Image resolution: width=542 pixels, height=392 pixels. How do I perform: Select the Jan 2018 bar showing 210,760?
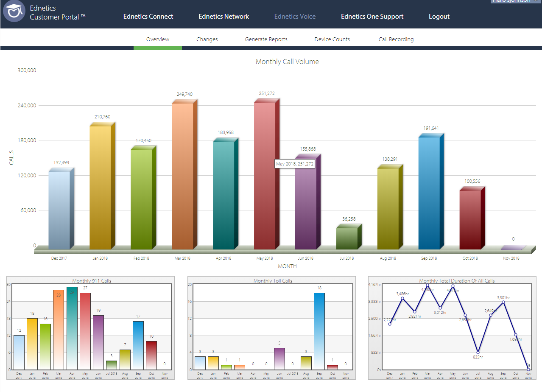coord(102,185)
